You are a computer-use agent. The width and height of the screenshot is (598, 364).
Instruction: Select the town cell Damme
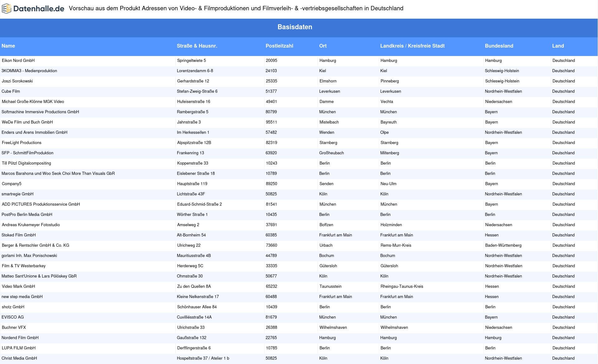326,102
